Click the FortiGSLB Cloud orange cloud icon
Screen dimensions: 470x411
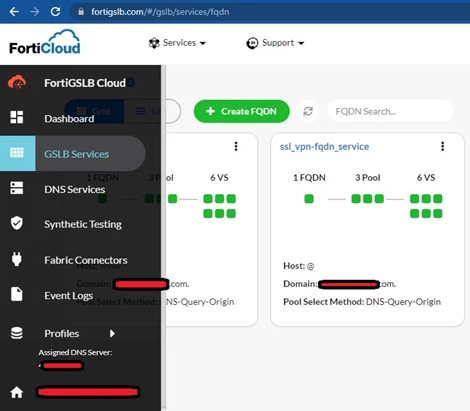pyautogui.click(x=17, y=82)
